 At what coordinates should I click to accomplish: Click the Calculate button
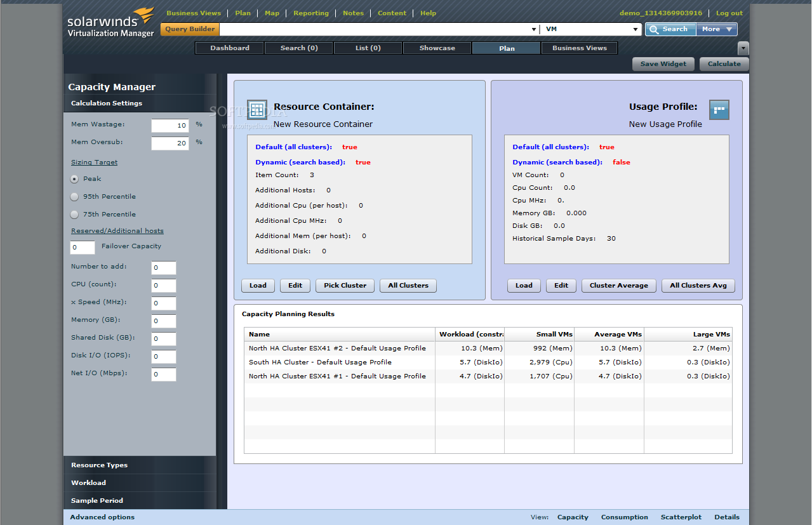click(x=724, y=64)
